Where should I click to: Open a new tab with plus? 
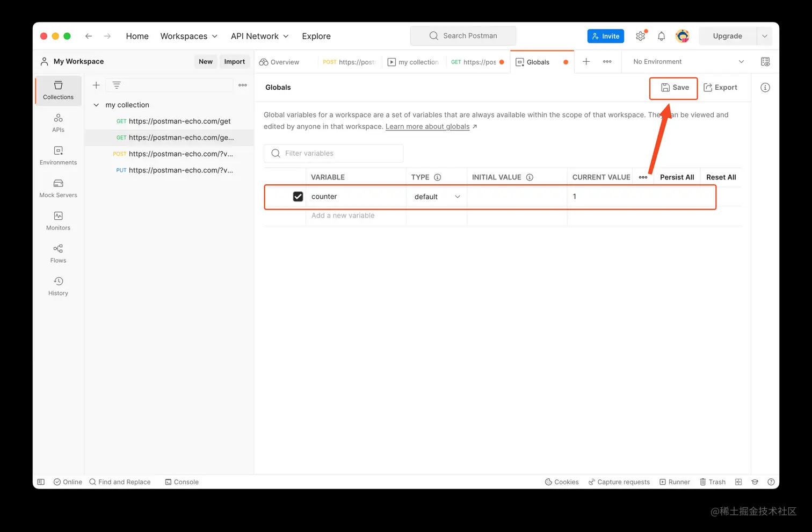pyautogui.click(x=586, y=62)
